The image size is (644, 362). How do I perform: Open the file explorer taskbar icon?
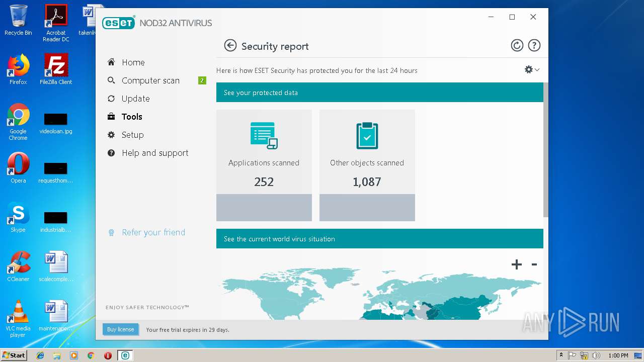(57, 355)
